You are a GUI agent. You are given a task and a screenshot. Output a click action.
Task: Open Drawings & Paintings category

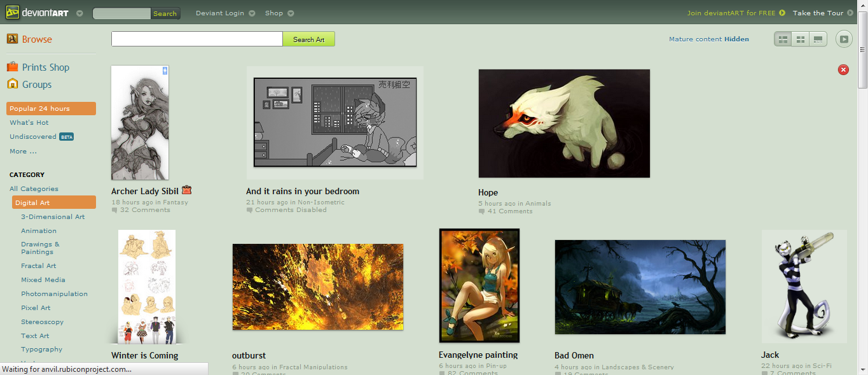[x=40, y=248]
